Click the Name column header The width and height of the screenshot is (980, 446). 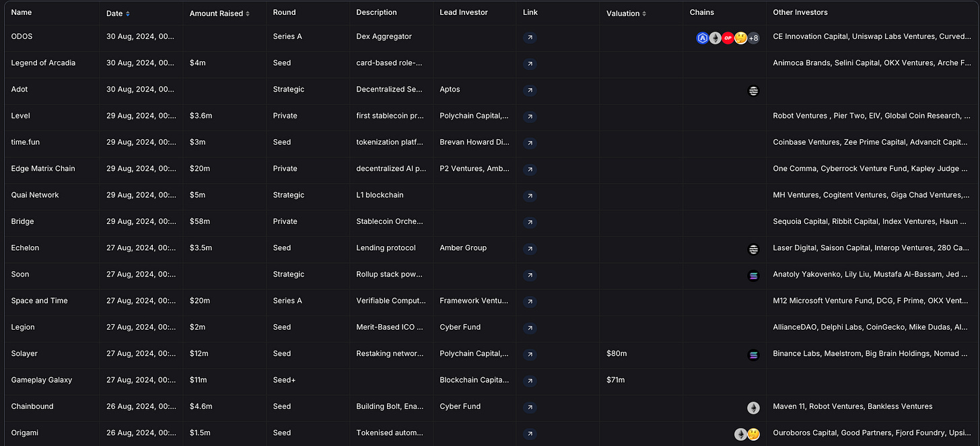pyautogui.click(x=22, y=12)
